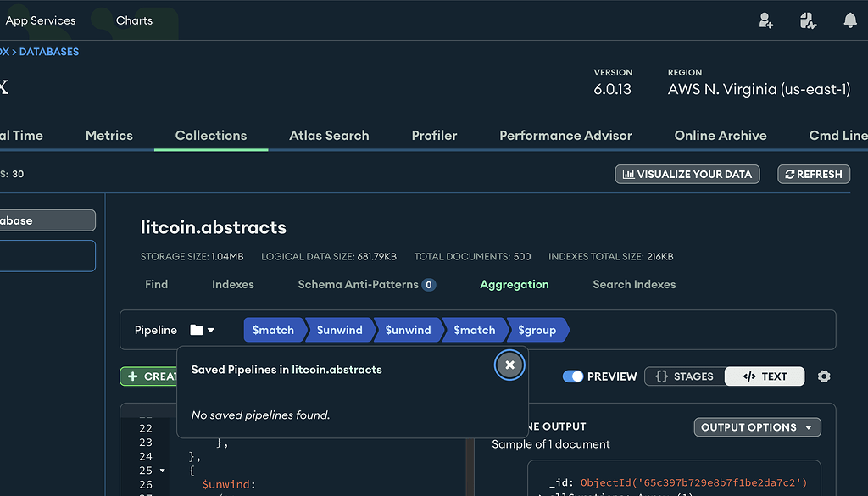Viewport: 868px width, 496px height.
Task: Close the Saved Pipelines popover
Action: click(509, 365)
